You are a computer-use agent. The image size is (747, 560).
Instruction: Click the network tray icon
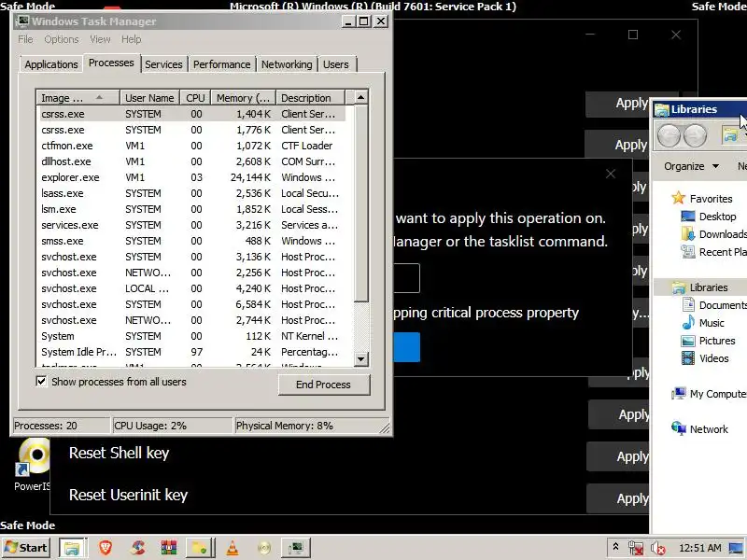[x=636, y=549]
